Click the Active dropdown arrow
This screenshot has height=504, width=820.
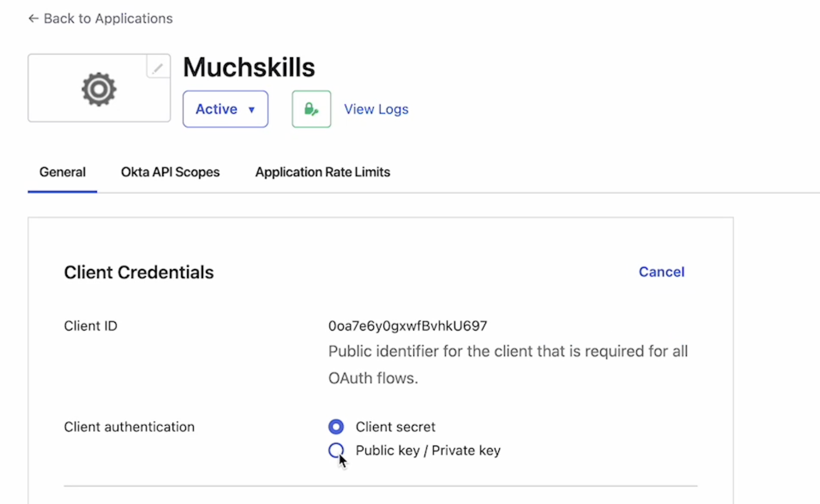click(x=252, y=109)
